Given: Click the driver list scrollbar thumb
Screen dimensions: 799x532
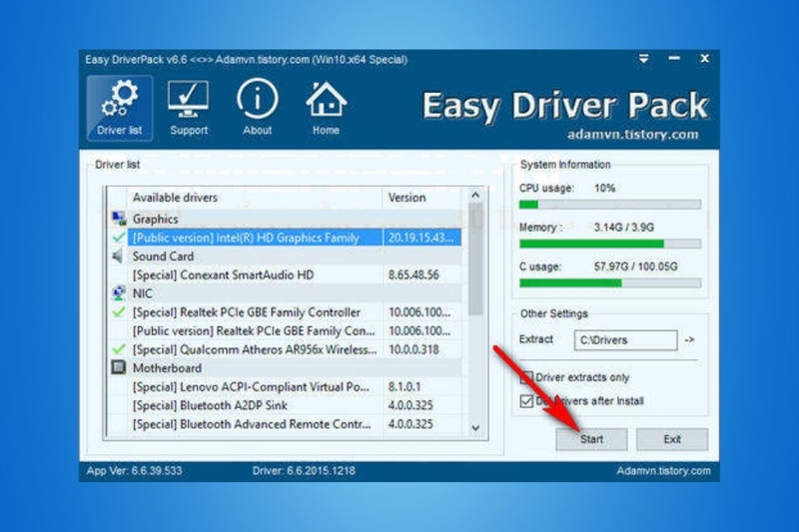Looking at the screenshot, I should click(x=475, y=260).
